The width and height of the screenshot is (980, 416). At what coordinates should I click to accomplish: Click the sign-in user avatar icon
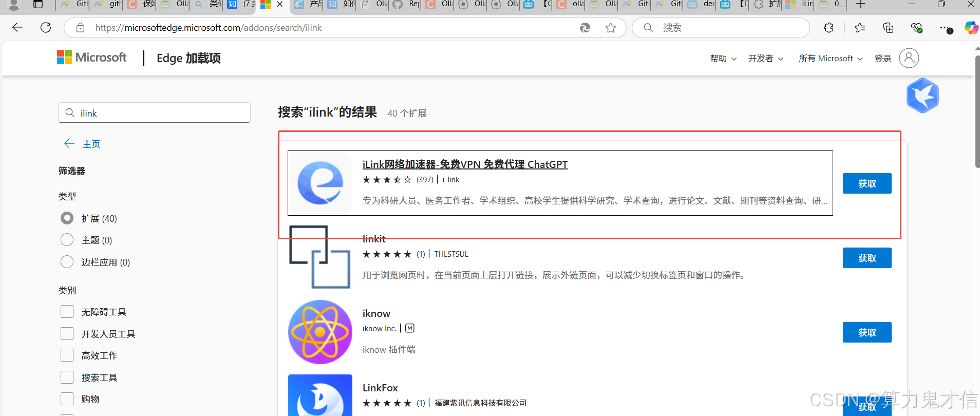pyautogui.click(x=909, y=58)
